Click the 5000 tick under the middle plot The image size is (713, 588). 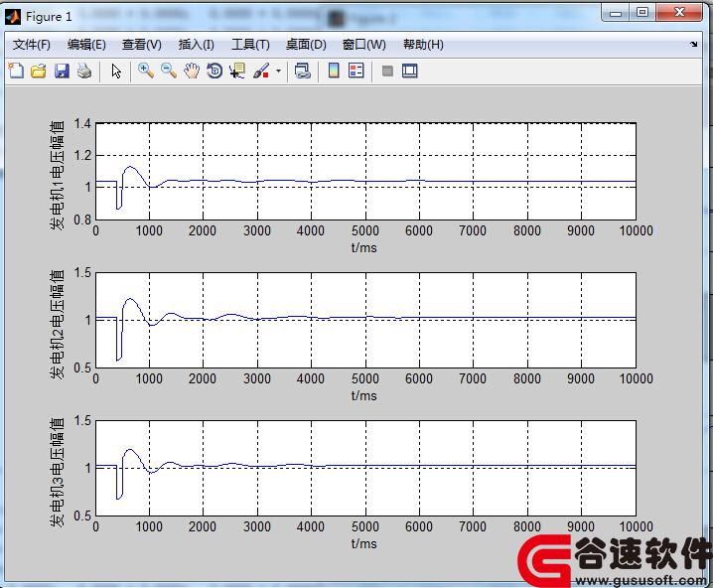365,378
